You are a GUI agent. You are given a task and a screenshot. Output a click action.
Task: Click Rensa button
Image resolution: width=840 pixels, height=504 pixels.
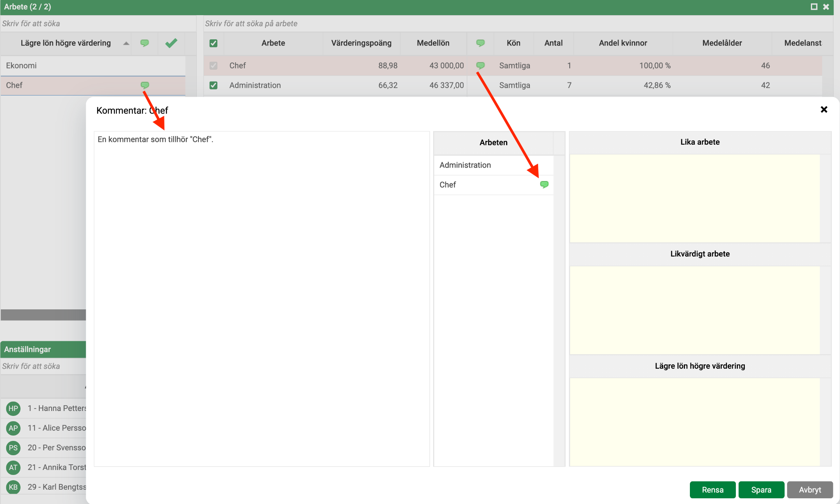pos(713,490)
